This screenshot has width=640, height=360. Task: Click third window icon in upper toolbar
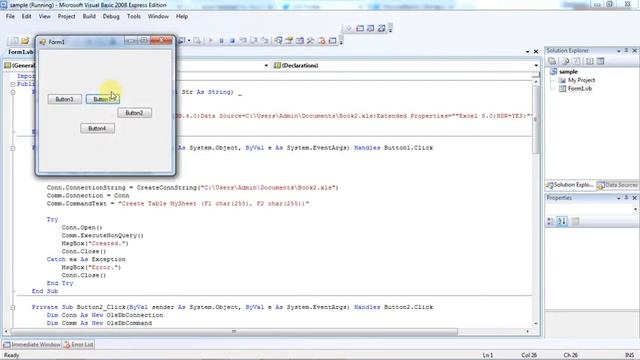click(371, 28)
